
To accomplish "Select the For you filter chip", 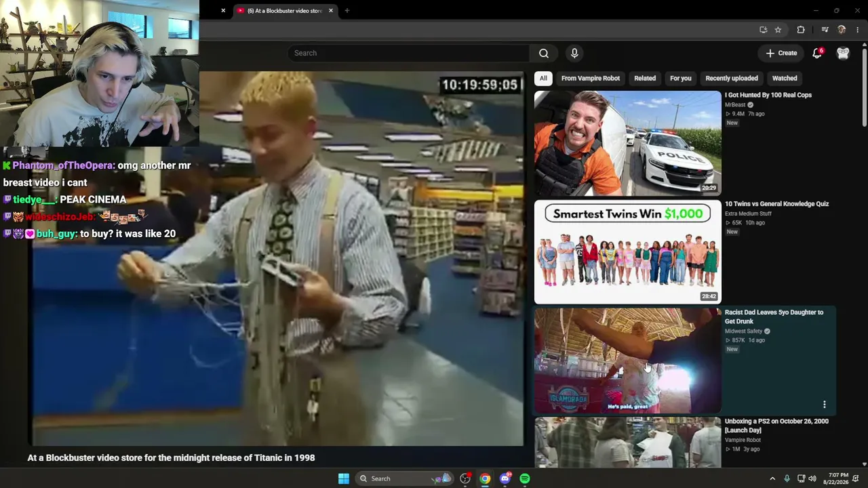I will coord(681,78).
